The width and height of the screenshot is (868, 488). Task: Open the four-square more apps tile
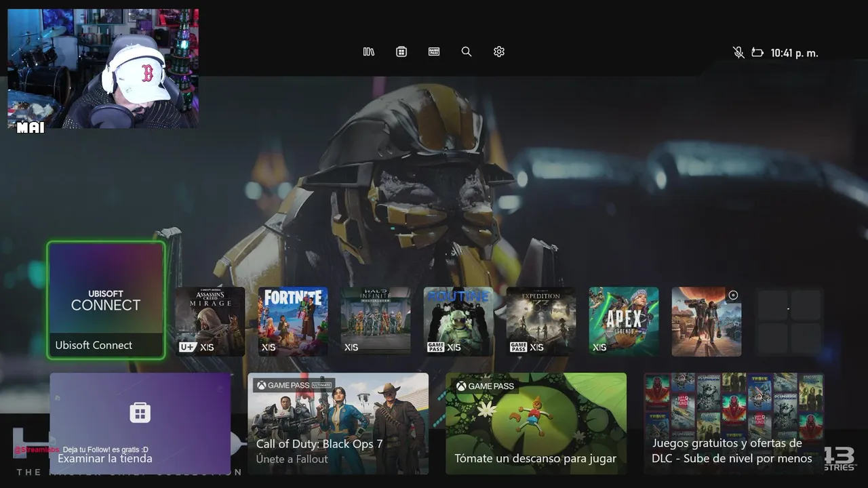tap(789, 321)
